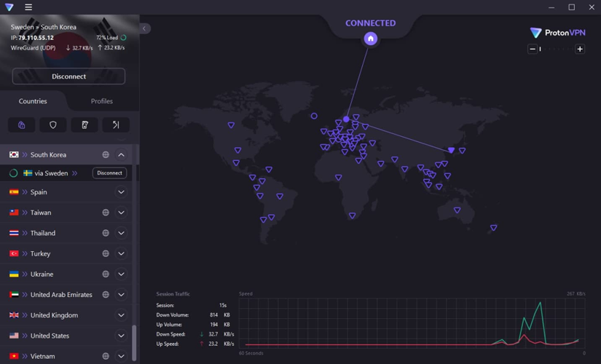Screen dimensions: 601x364
Task: Zoom out the map with minus icon
Action: tap(533, 50)
